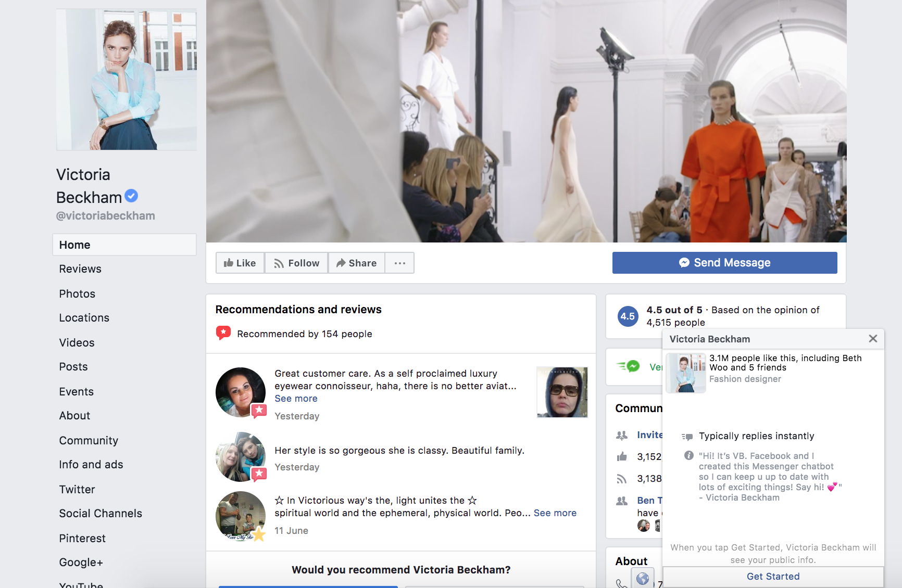Image resolution: width=902 pixels, height=588 pixels.
Task: Click Recommended by 154 people text
Action: (305, 334)
